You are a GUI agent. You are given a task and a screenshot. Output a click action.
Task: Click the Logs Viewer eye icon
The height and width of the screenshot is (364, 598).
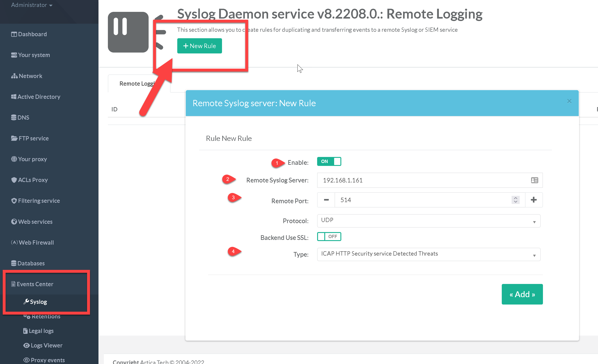(x=26, y=345)
